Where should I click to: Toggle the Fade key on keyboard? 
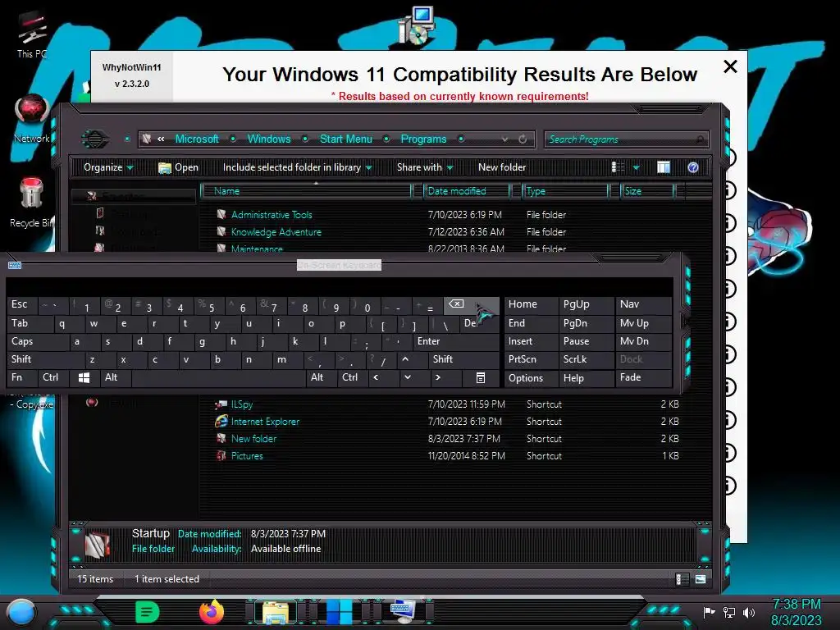[x=643, y=377]
